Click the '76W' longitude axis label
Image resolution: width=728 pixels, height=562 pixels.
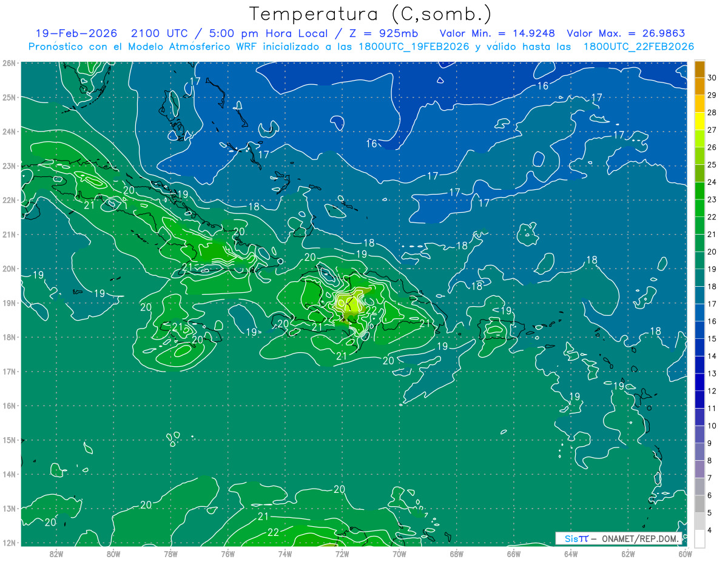pyautogui.click(x=227, y=554)
